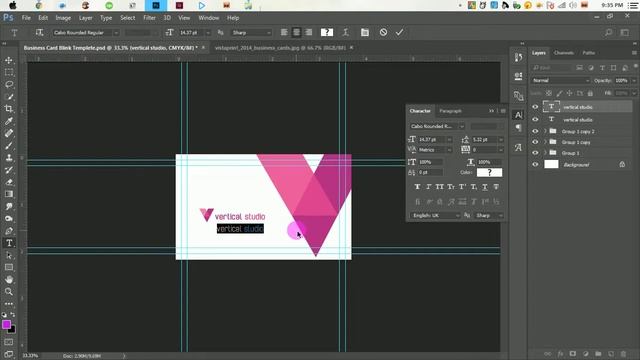This screenshot has height=360, width=640.
Task: Hide the selected vertical studio text layer
Action: [535, 107]
